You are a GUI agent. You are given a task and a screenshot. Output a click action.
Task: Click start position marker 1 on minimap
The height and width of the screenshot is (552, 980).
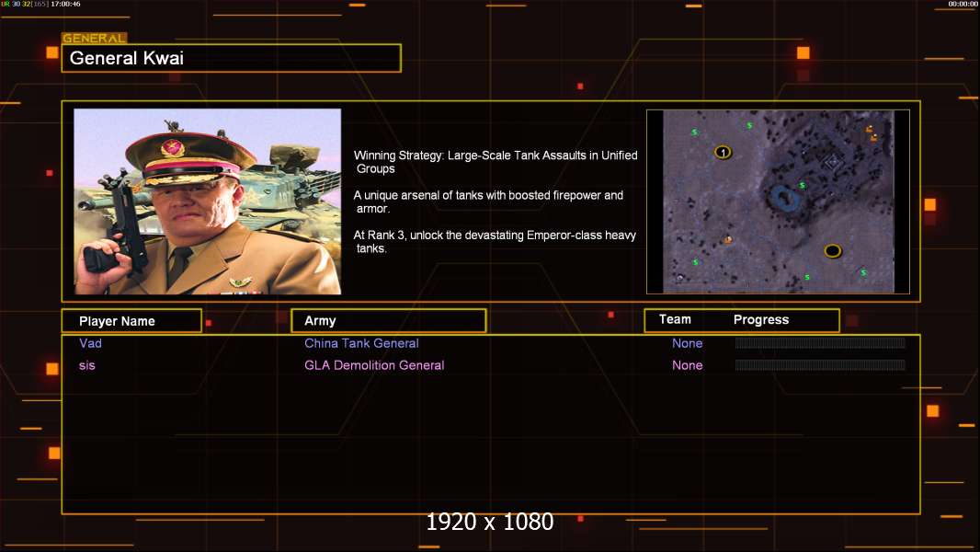pos(723,152)
